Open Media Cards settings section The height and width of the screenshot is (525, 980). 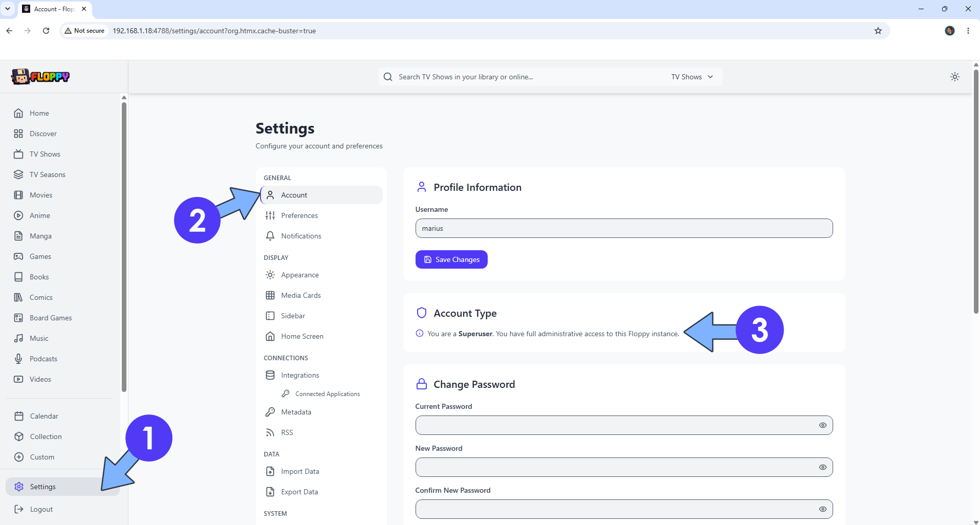(321, 295)
